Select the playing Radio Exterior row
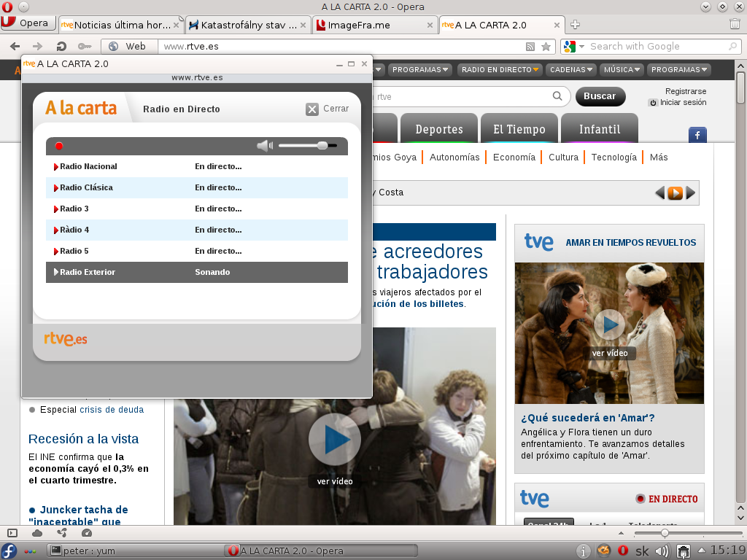Image resolution: width=747 pixels, height=560 pixels. click(x=197, y=273)
